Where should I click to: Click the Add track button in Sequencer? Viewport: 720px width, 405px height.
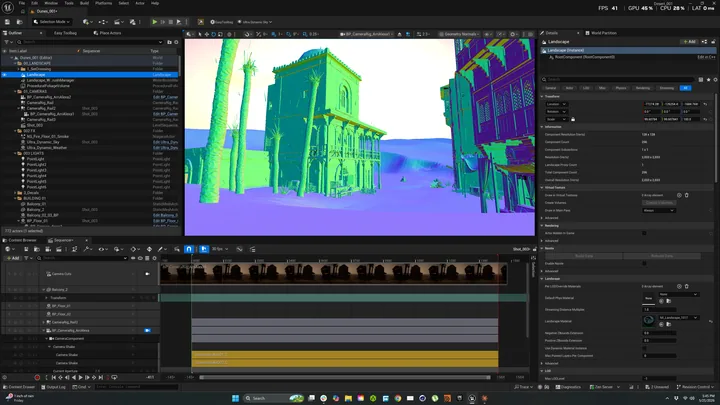(x=13, y=258)
